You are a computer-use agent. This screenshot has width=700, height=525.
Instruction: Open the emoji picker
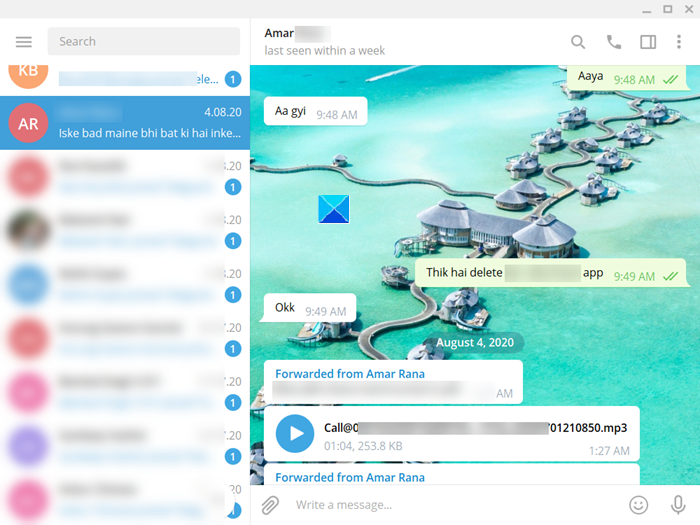point(638,505)
